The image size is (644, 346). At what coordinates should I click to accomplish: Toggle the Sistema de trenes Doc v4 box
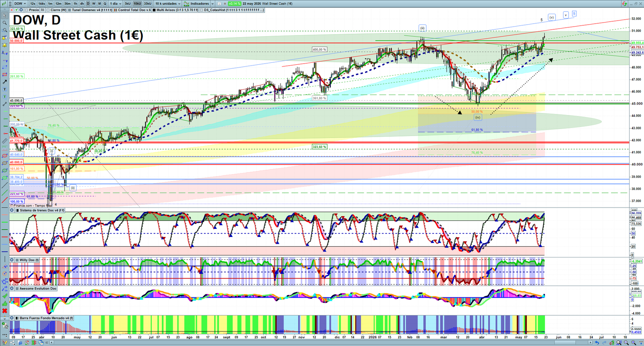[x=17, y=210]
